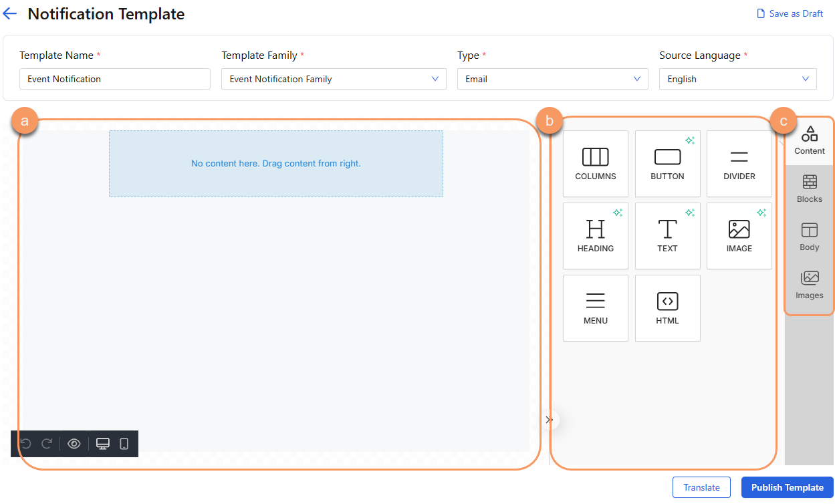
Task: Switch to the Blocks panel tab
Action: pos(809,188)
